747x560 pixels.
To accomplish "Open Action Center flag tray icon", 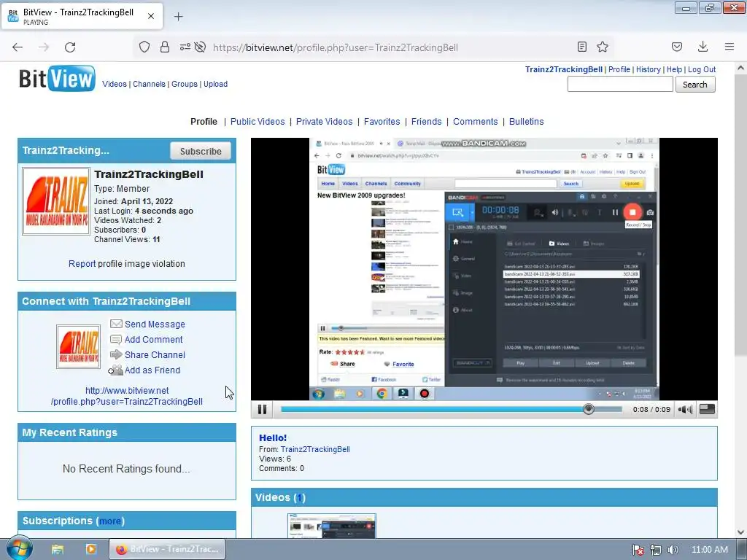I will point(638,550).
